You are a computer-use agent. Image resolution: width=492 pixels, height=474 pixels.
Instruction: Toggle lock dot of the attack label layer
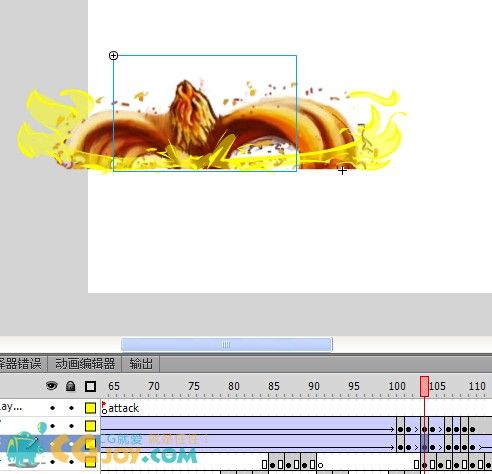71,408
